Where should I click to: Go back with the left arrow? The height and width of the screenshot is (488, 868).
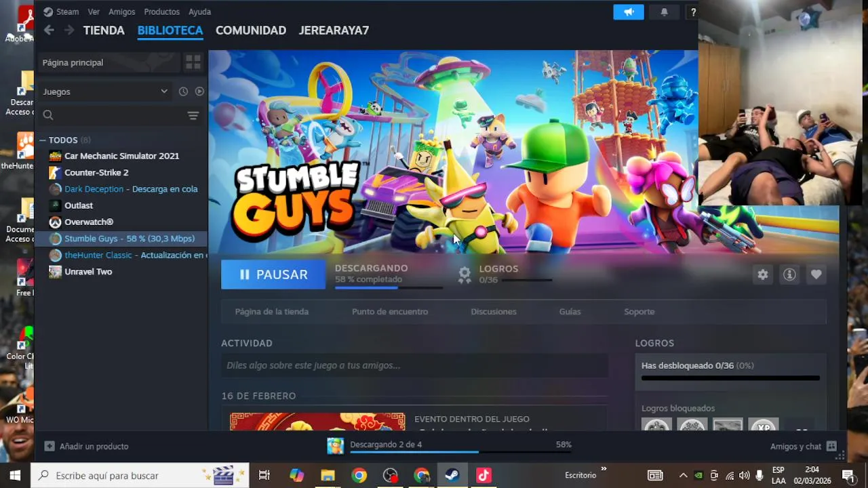(x=49, y=30)
